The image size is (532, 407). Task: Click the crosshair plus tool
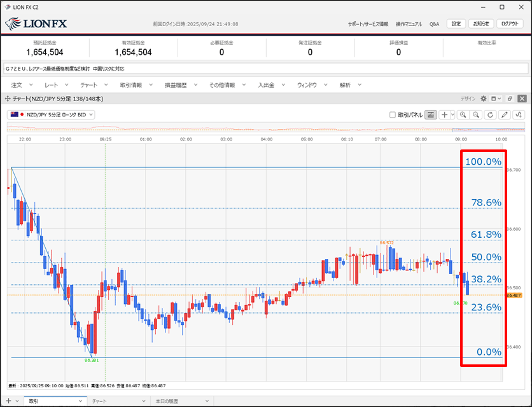click(444, 114)
